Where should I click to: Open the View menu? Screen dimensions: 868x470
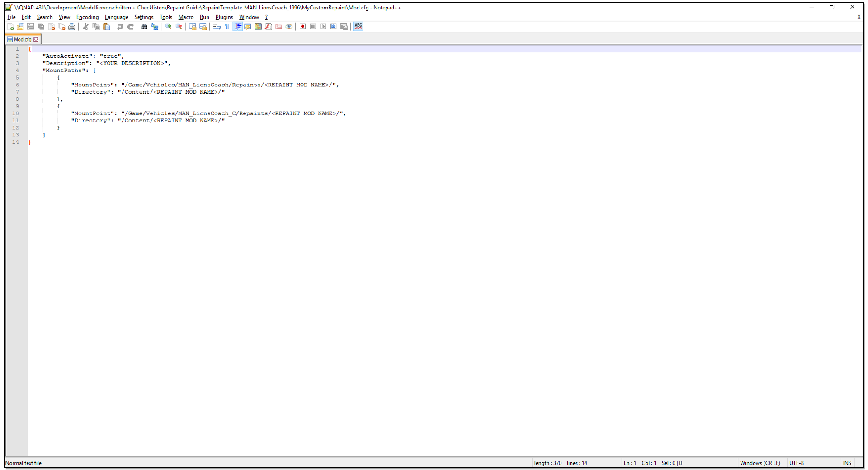(64, 17)
